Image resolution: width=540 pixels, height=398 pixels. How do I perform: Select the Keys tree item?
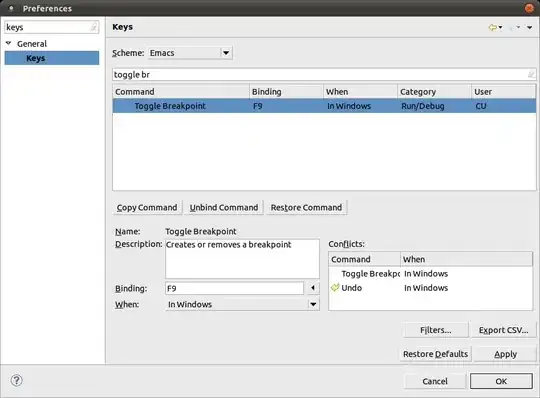click(x=52, y=58)
